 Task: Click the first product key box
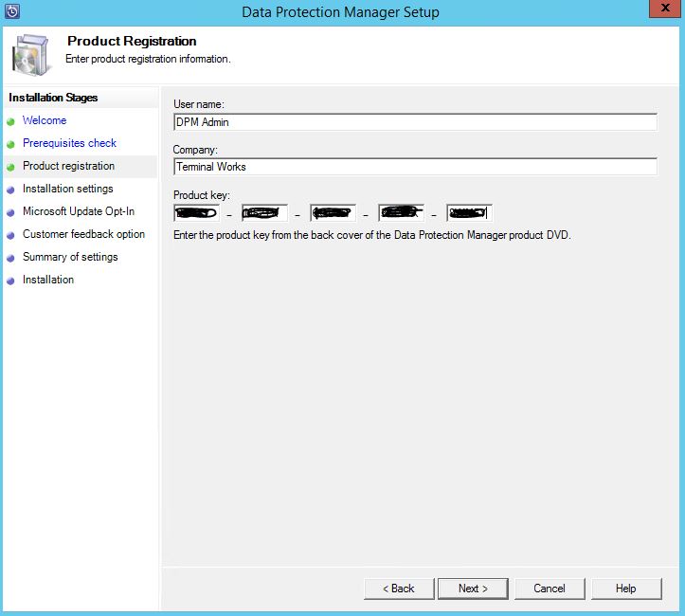197,212
